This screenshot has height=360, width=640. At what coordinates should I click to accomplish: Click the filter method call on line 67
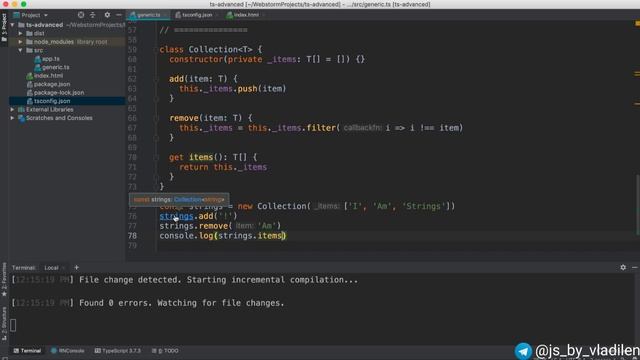pos(321,128)
